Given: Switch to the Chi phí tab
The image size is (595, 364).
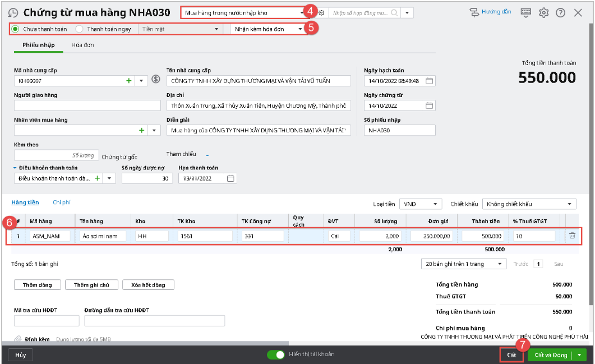Looking at the screenshot, I should (61, 202).
